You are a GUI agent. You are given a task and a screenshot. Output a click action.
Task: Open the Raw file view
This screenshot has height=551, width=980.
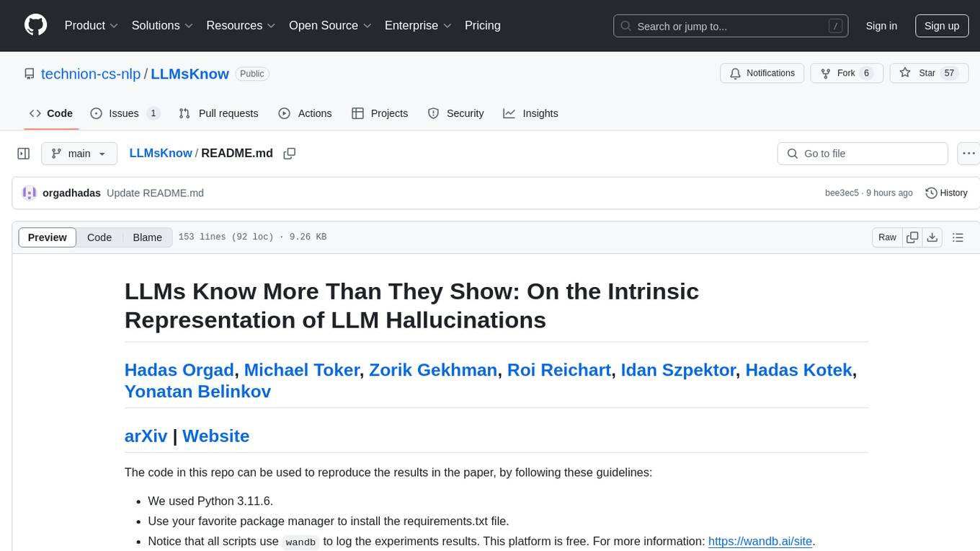click(x=888, y=237)
